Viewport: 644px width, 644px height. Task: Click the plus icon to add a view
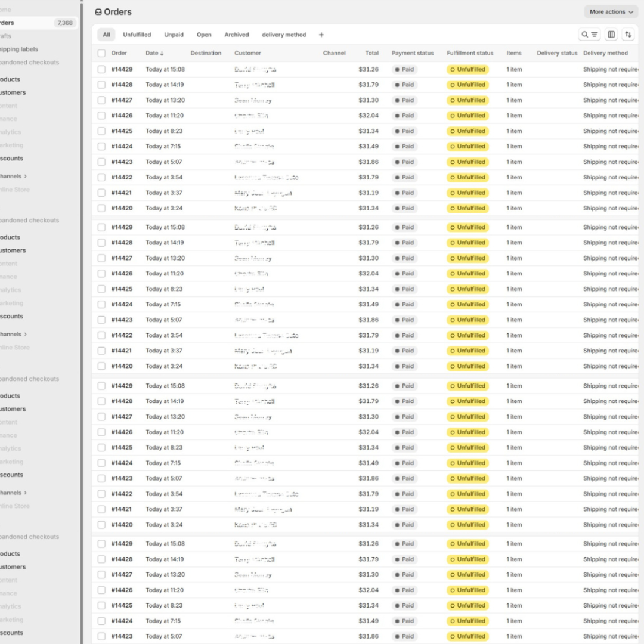click(321, 35)
